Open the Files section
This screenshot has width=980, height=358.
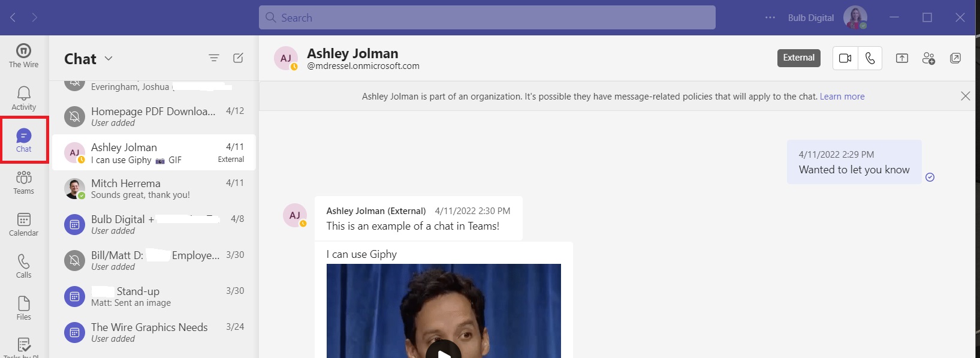pos(23,308)
